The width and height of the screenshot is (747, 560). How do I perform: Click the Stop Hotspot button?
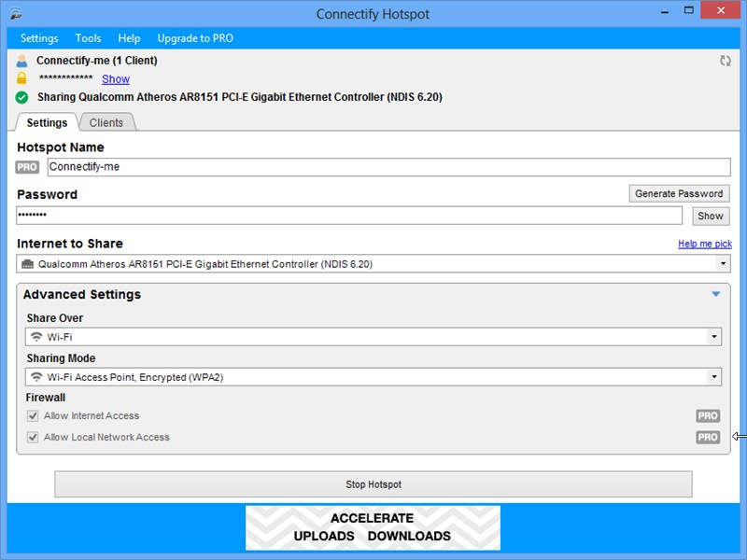click(x=373, y=484)
